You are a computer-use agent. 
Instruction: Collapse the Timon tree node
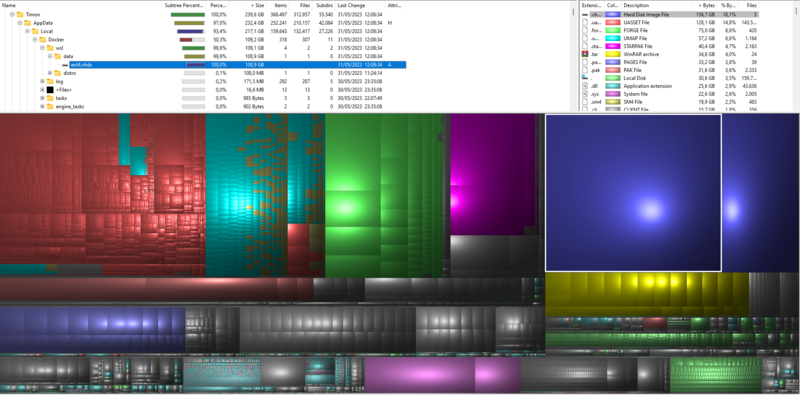[x=12, y=15]
